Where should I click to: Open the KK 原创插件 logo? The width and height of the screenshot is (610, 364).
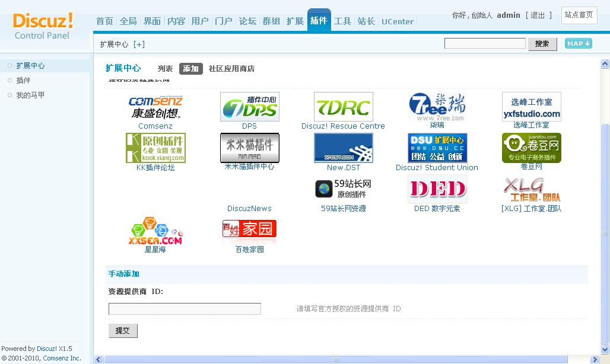[x=155, y=148]
